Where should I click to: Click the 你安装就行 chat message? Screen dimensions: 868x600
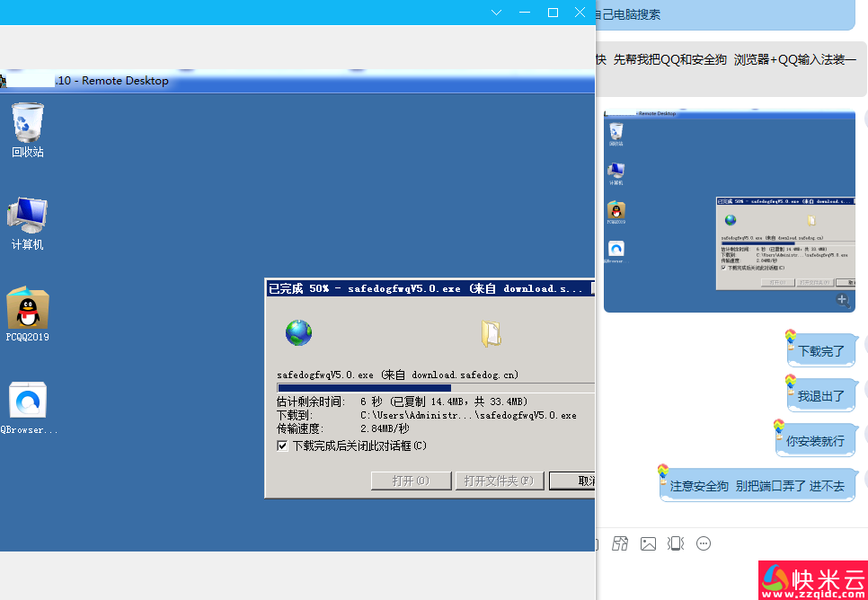point(816,441)
